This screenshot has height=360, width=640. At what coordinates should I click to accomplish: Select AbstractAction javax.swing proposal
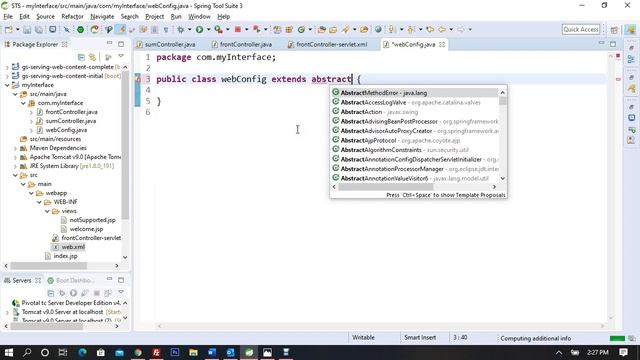click(x=414, y=112)
